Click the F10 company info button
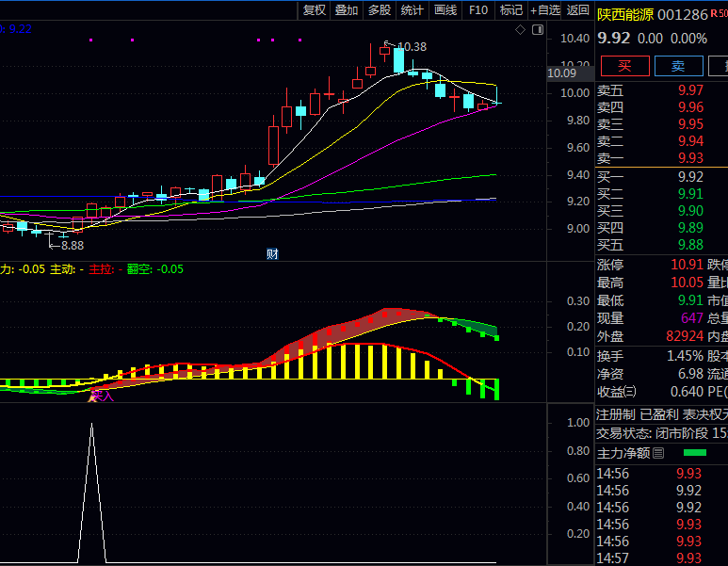The image size is (728, 566). coord(478,10)
